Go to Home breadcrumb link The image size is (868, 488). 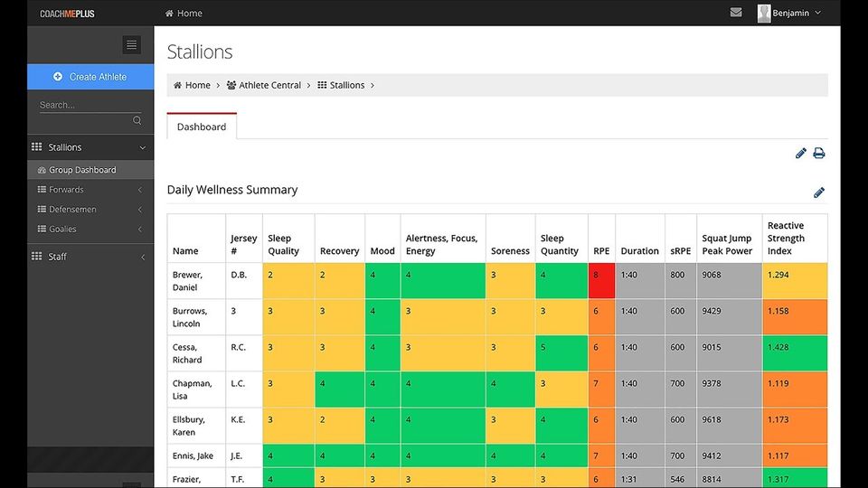[x=198, y=85]
